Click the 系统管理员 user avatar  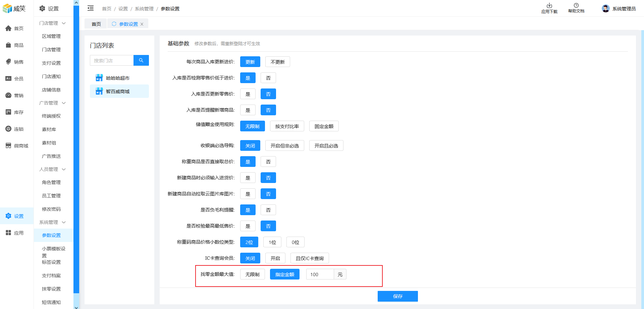pyautogui.click(x=605, y=9)
